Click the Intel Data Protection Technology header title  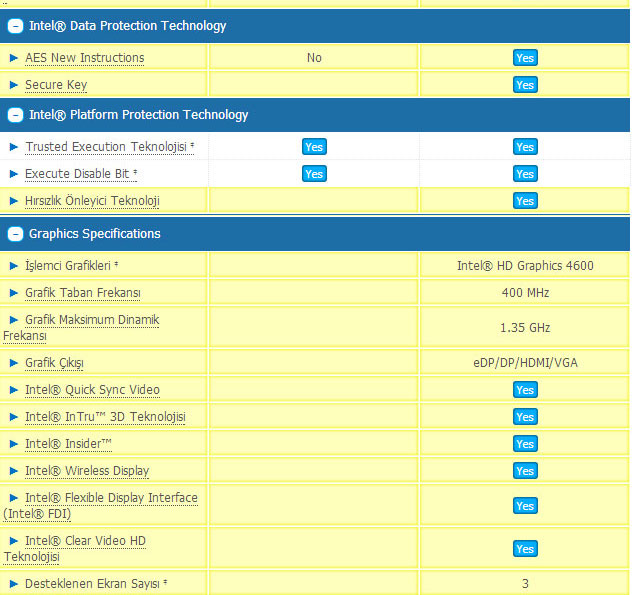(127, 26)
